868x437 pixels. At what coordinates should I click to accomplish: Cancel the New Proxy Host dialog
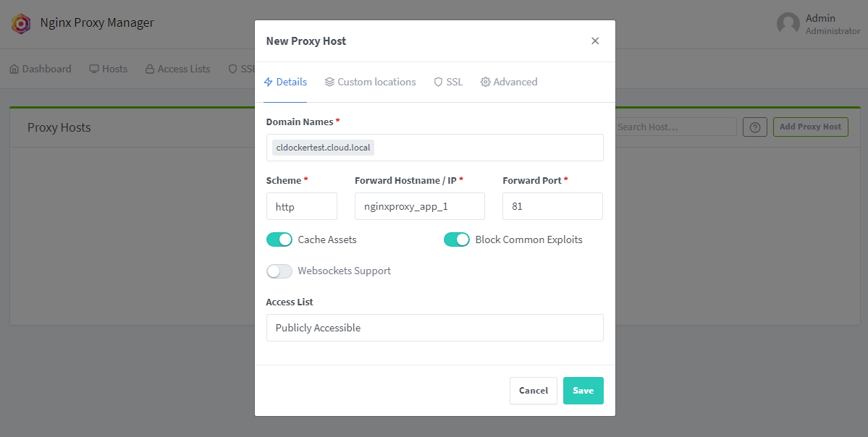tap(533, 390)
